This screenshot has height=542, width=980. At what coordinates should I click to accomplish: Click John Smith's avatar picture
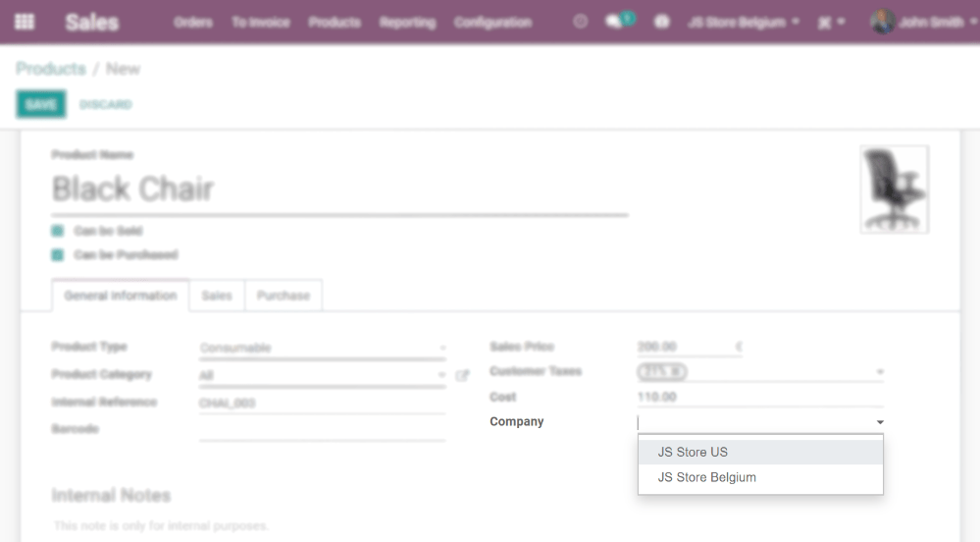tap(882, 22)
